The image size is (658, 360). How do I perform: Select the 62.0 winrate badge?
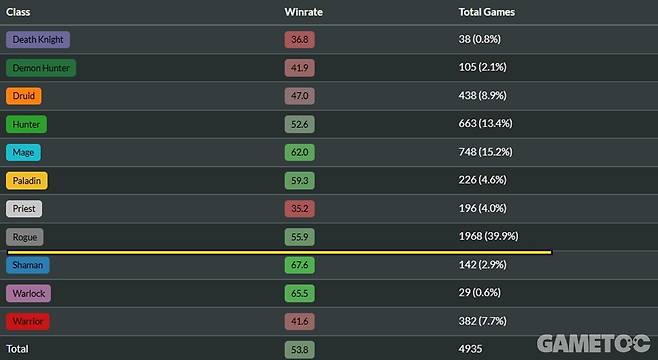[x=300, y=152]
